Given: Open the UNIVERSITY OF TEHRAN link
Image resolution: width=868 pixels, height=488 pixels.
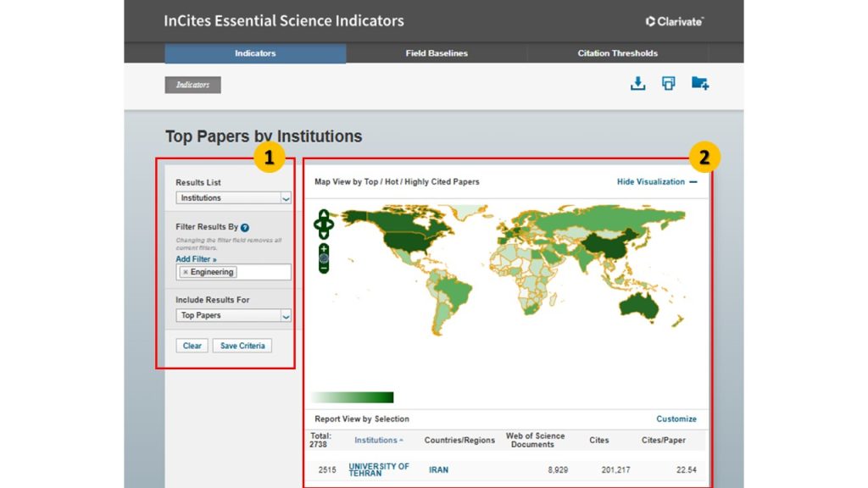Looking at the screenshot, I should (x=379, y=469).
